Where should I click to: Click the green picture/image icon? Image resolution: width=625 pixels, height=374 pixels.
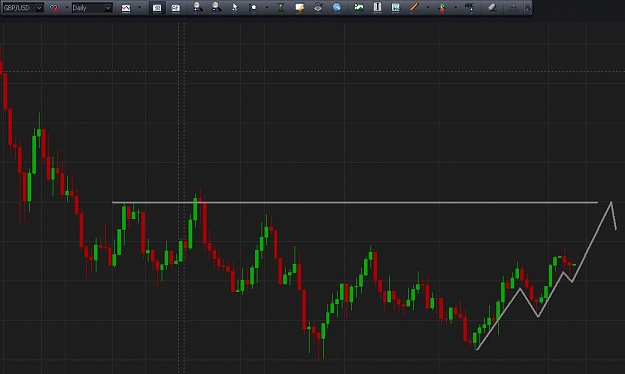[x=358, y=7]
